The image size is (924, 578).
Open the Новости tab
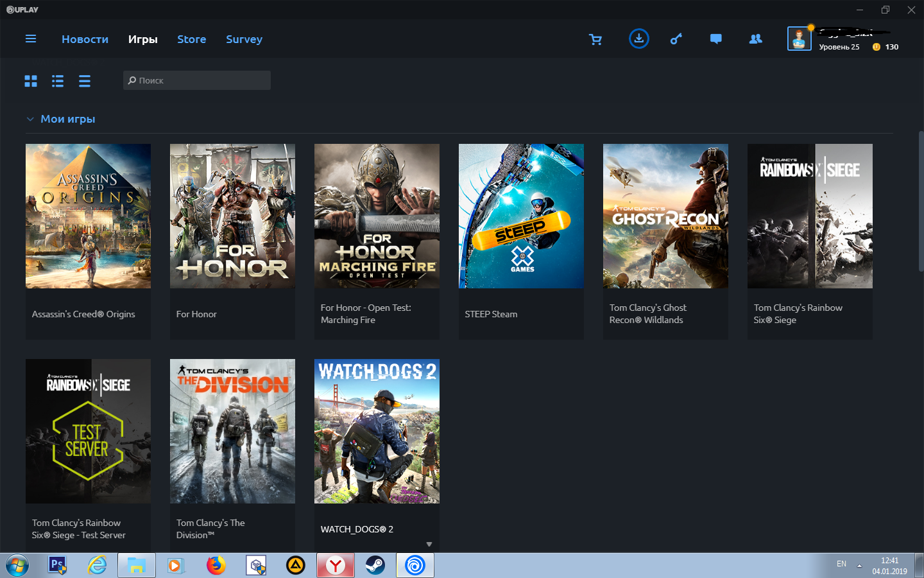85,39
